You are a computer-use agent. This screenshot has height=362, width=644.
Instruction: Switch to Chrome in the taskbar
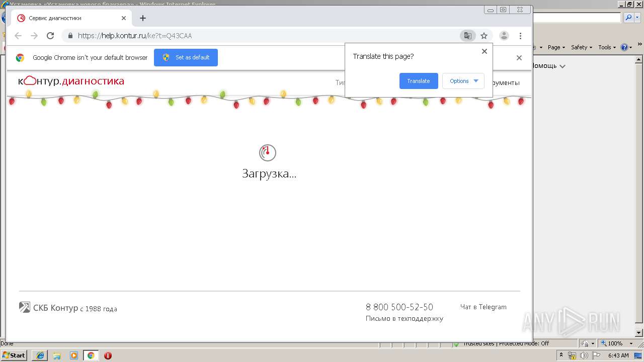pyautogui.click(x=91, y=355)
